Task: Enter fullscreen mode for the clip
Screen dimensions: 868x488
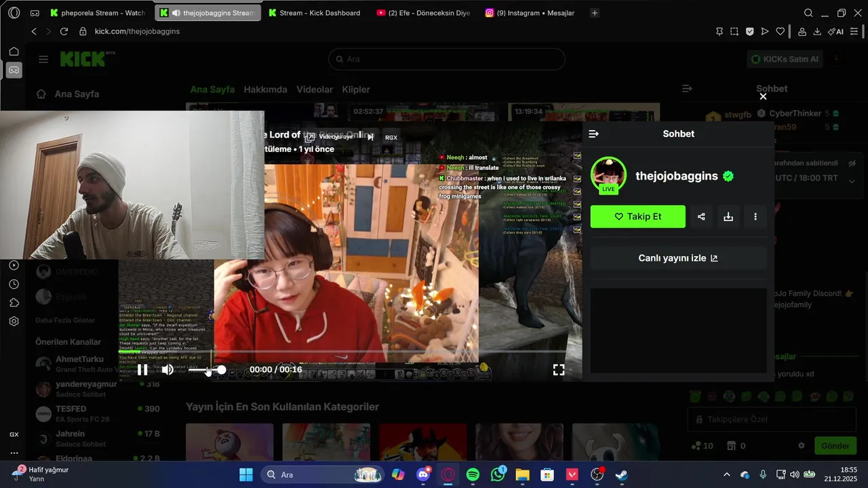Action: [x=559, y=369]
